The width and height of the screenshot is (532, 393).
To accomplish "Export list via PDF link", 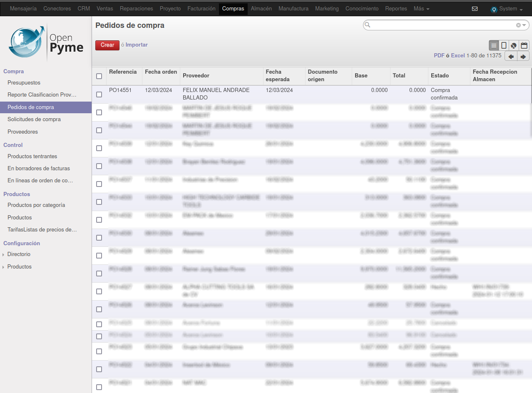I will click(439, 55).
